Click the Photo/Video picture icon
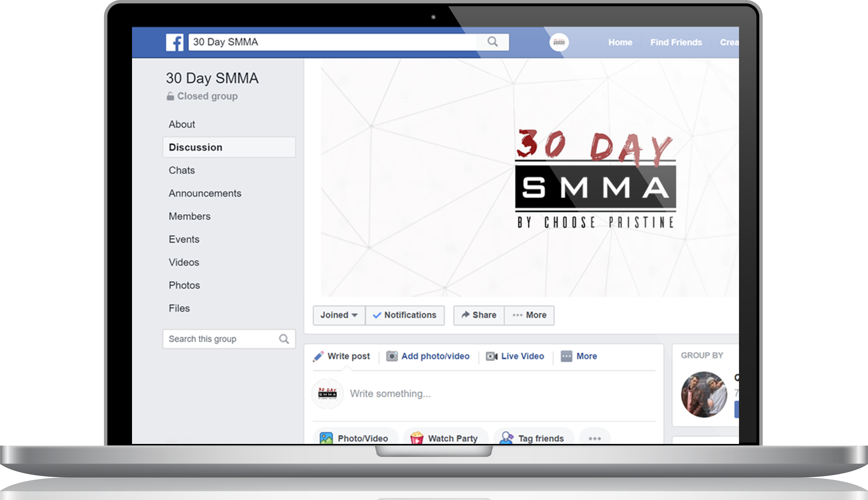The height and width of the screenshot is (500, 868). point(326,438)
